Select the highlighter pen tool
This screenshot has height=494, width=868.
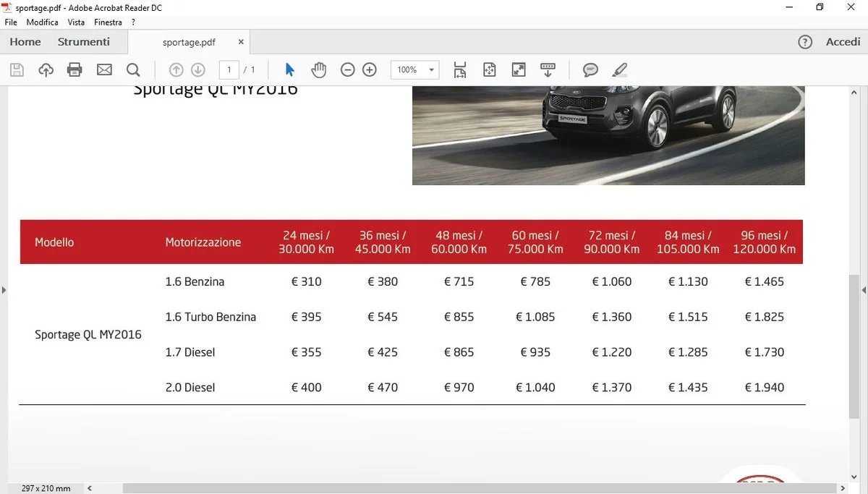click(620, 70)
